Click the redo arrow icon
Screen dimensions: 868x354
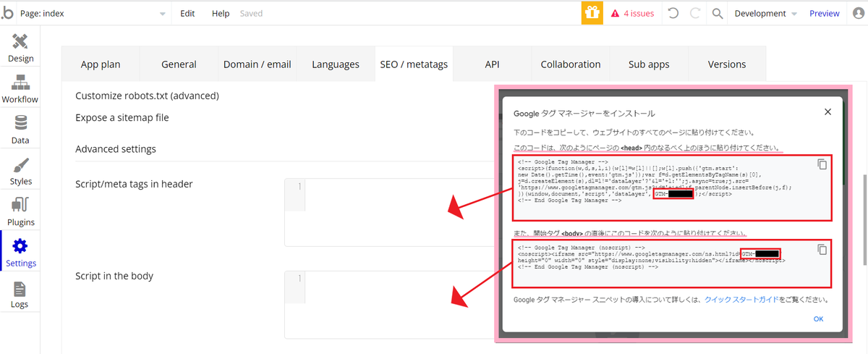695,13
